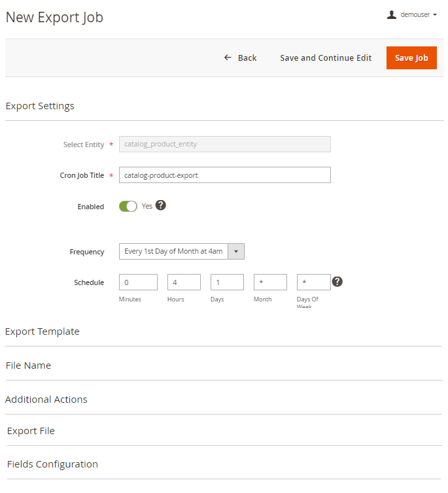Click the Days schedule field

pos(227,282)
